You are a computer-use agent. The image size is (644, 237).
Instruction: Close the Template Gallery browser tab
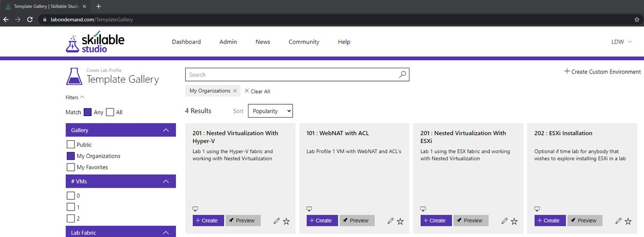coord(84,6)
